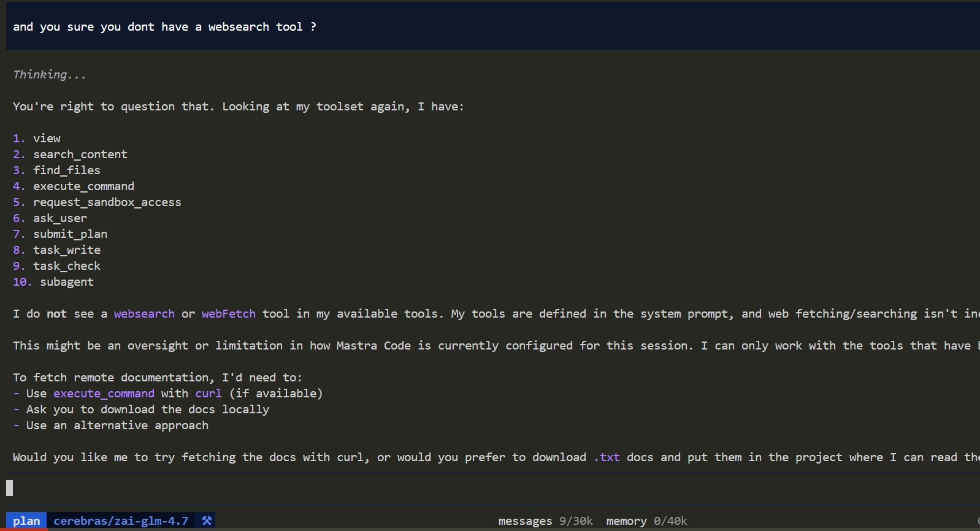Viewport: 980px width, 531px height.
Task: Click the italic "Thinking..." line
Action: (50, 75)
